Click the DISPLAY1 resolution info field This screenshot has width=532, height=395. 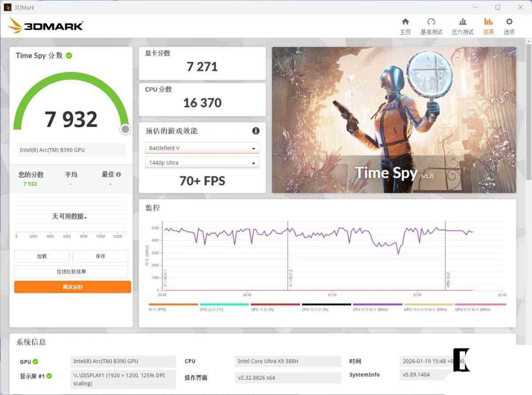coord(123,379)
